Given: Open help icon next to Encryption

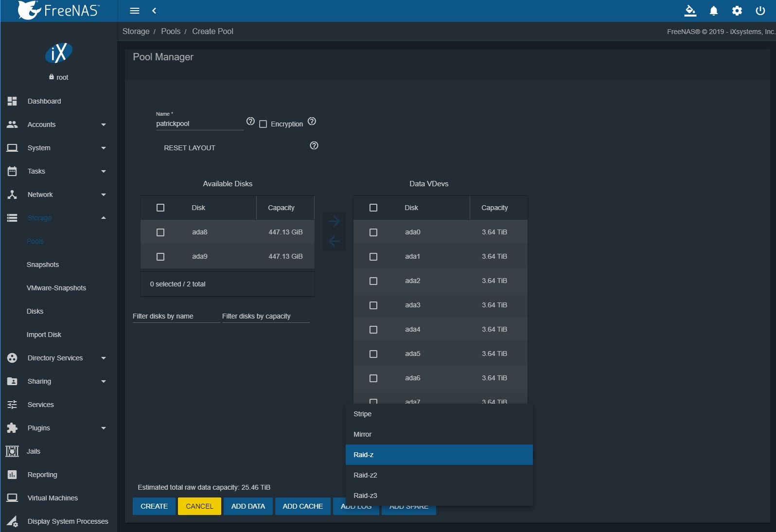Looking at the screenshot, I should coord(312,121).
